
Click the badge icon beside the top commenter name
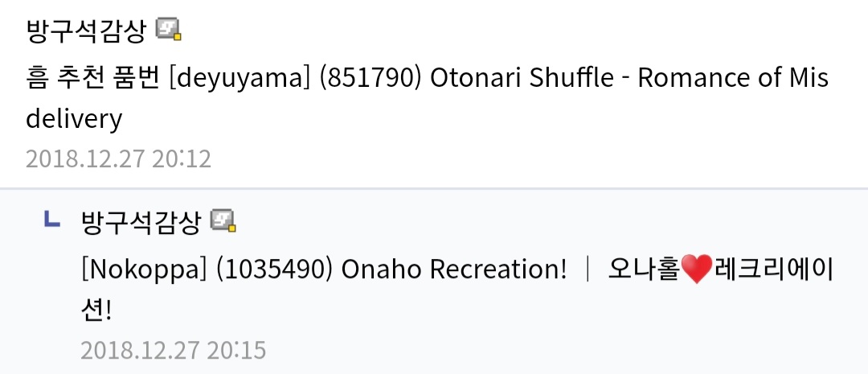click(169, 31)
